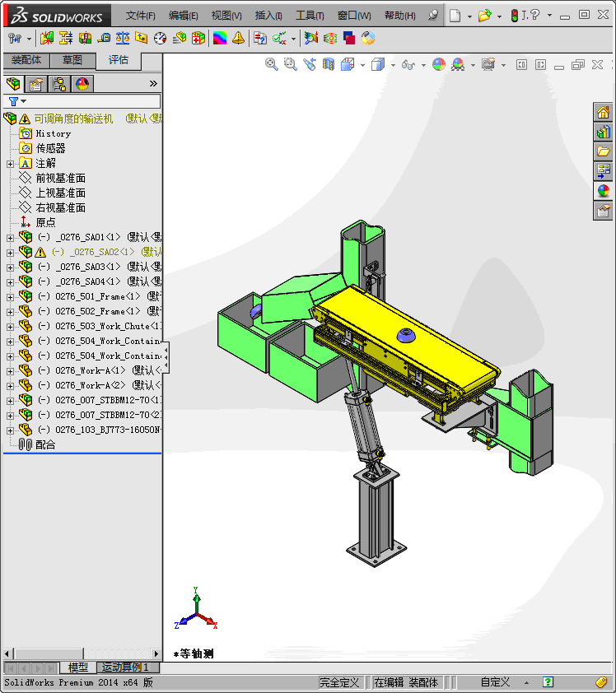Toggle the Section View icon
This screenshot has height=693, width=616.
[329, 64]
